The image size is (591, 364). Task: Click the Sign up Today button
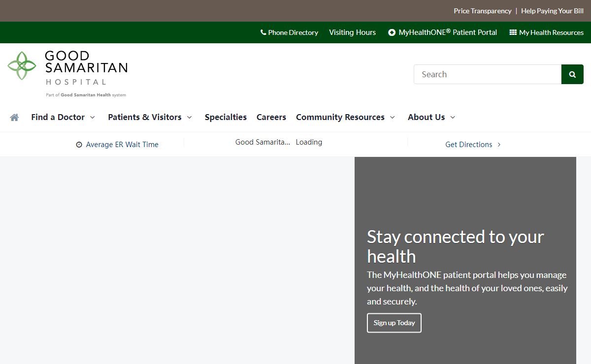tap(394, 323)
